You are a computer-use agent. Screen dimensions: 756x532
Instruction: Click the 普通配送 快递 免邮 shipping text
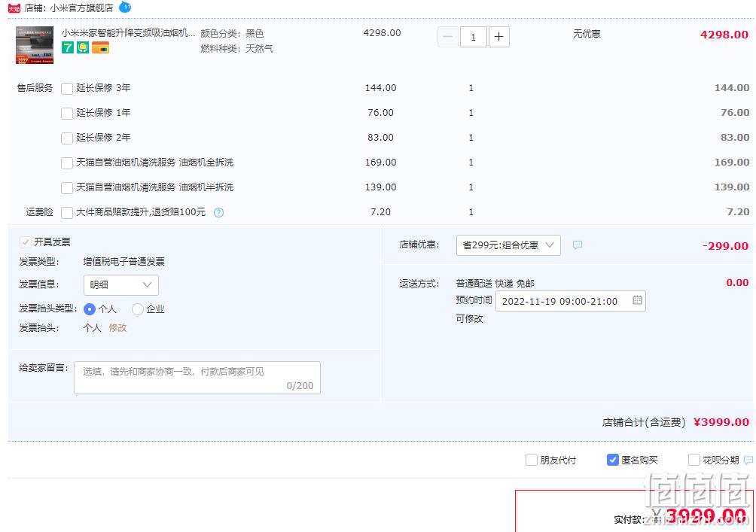pyautogui.click(x=495, y=284)
